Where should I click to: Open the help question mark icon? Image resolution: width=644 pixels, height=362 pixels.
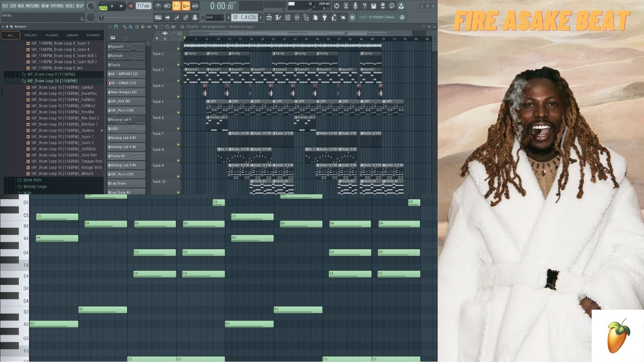(x=364, y=6)
